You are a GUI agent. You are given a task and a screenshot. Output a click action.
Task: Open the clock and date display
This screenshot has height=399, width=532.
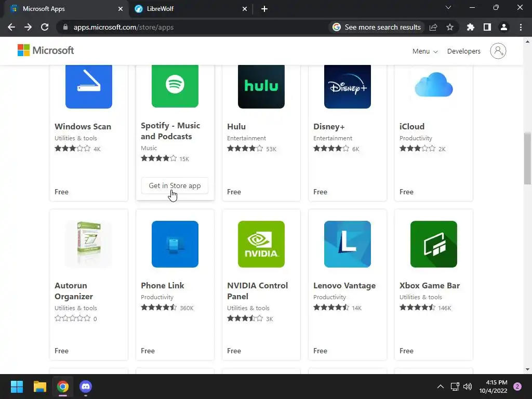point(493,387)
